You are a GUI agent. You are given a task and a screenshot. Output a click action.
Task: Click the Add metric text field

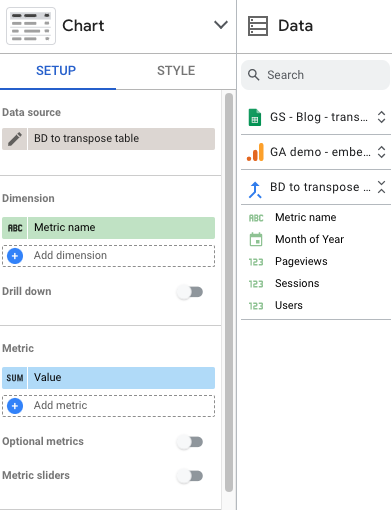(108, 406)
